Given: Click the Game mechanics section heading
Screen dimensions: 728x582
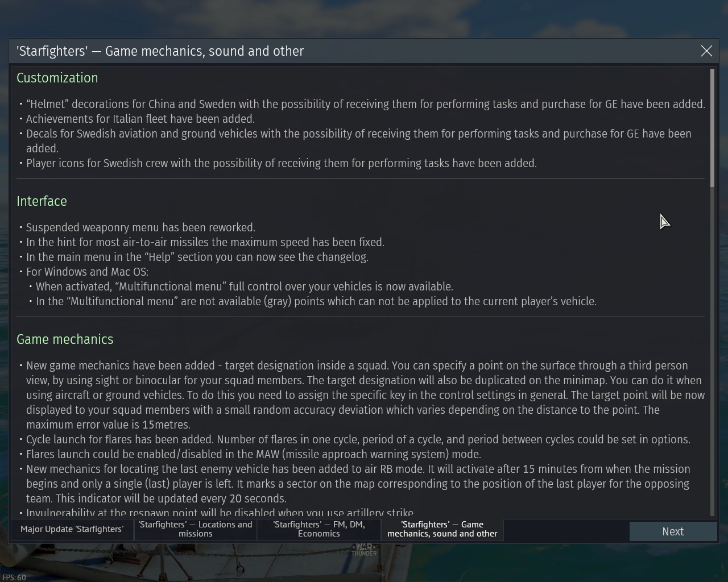Looking at the screenshot, I should [65, 339].
